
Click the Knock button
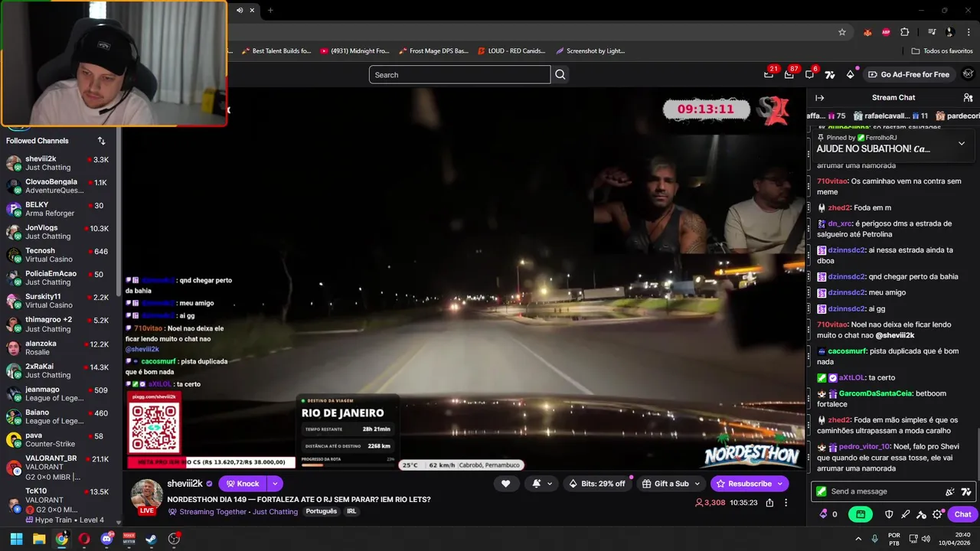click(243, 484)
